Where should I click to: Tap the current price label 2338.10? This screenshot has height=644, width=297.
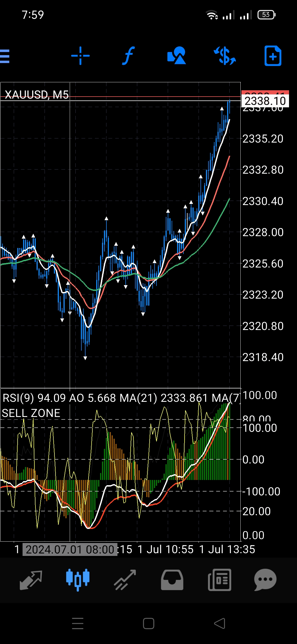265,101
